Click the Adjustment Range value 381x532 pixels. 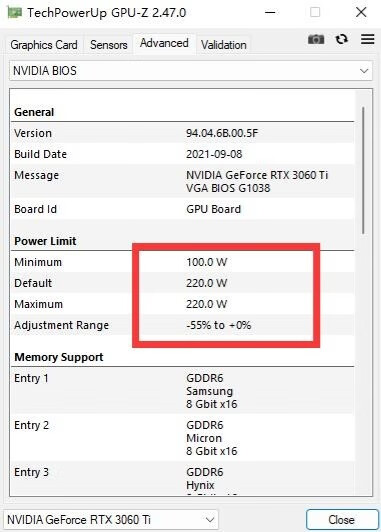(x=218, y=325)
